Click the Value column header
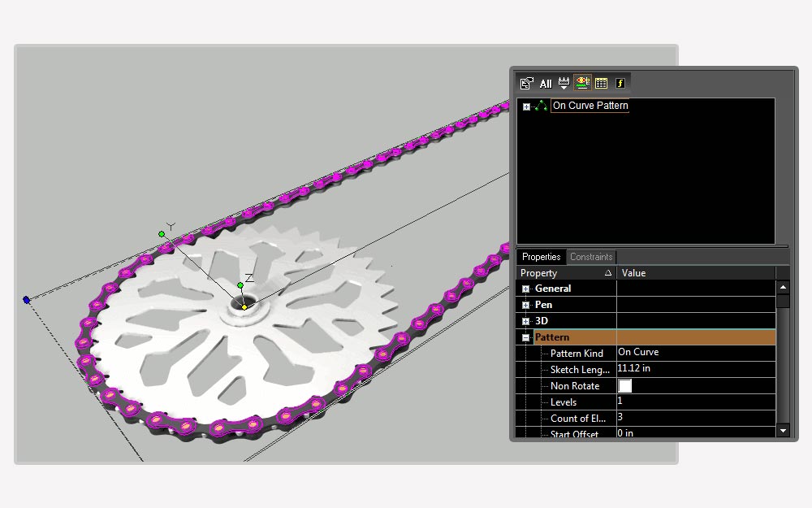Screen dimensions: 812x508 pyautogui.click(x=696, y=272)
